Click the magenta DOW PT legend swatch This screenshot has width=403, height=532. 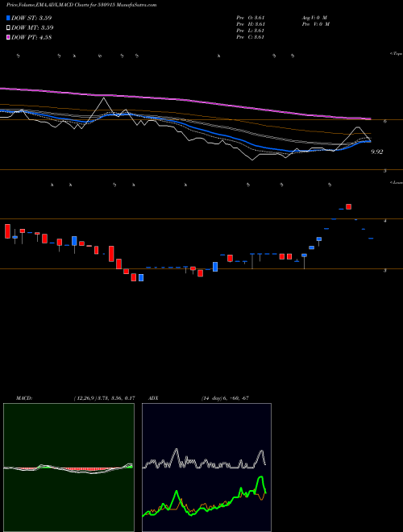point(8,38)
